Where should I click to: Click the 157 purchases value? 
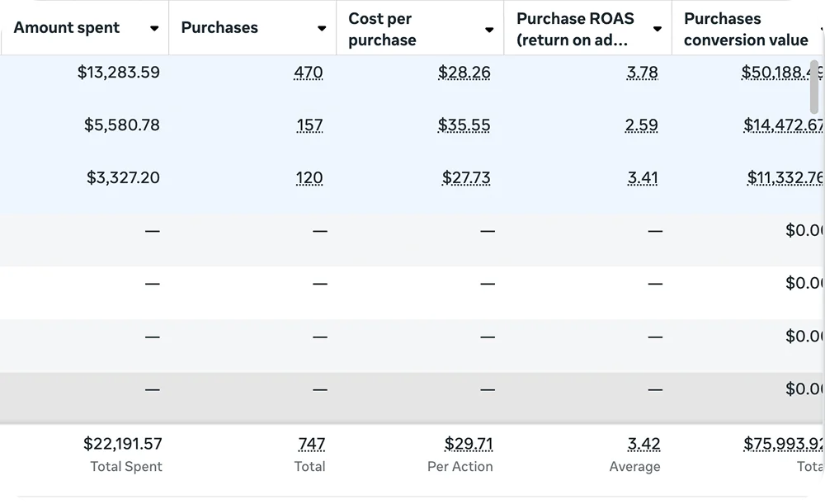tap(309, 125)
